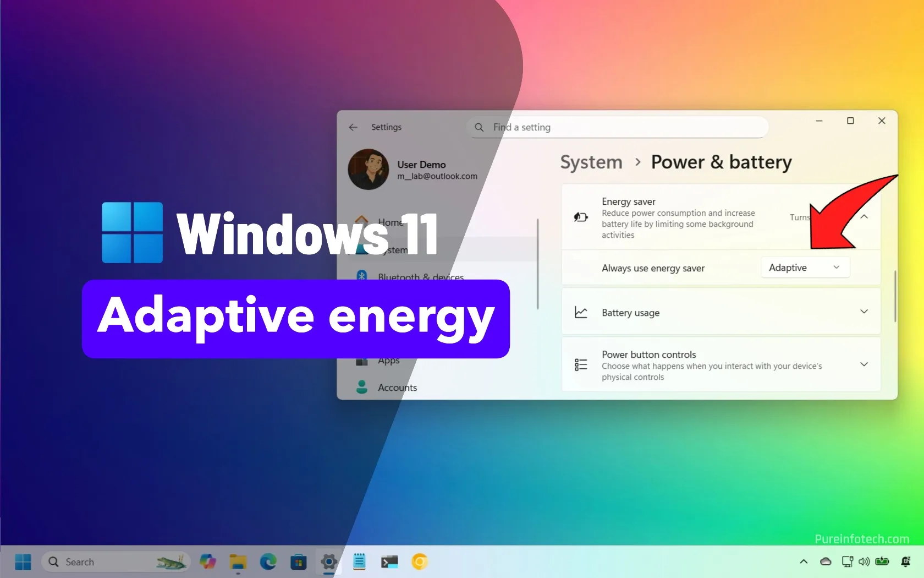Open the User Demo account profile
This screenshot has height=578, width=924.
click(x=413, y=170)
